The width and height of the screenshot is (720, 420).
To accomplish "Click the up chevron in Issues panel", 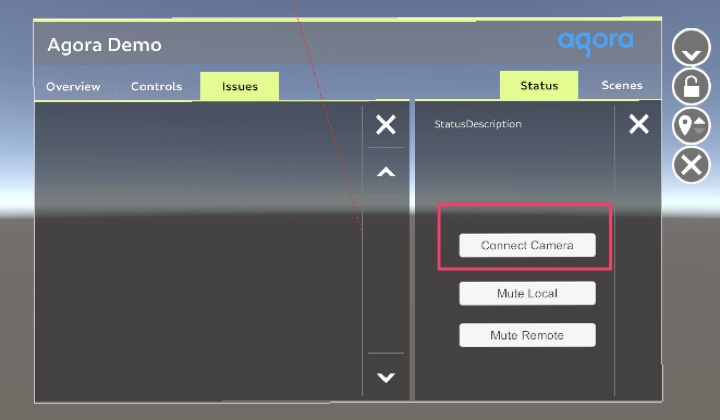I will click(386, 172).
